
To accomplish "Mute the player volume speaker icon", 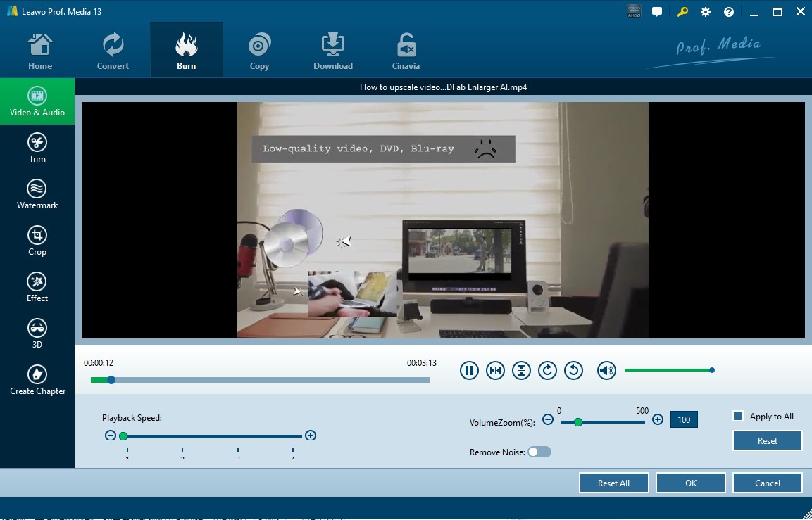I will click(607, 370).
